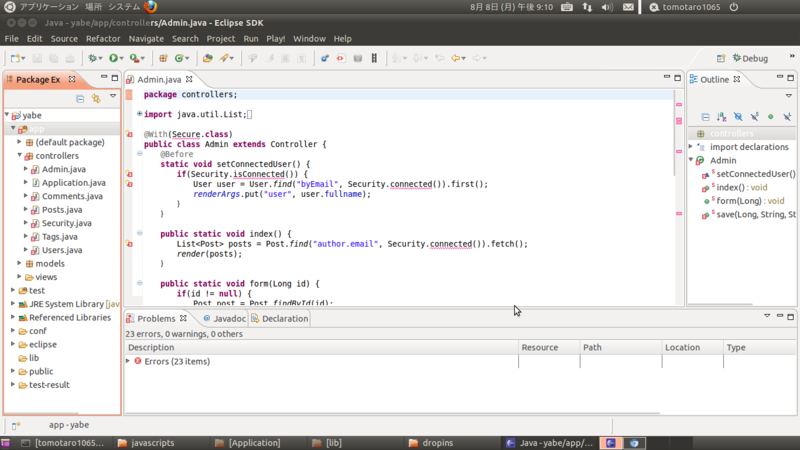Toggle Link with Editor in Package Explorer
This screenshot has width=800, height=450.
[96, 98]
